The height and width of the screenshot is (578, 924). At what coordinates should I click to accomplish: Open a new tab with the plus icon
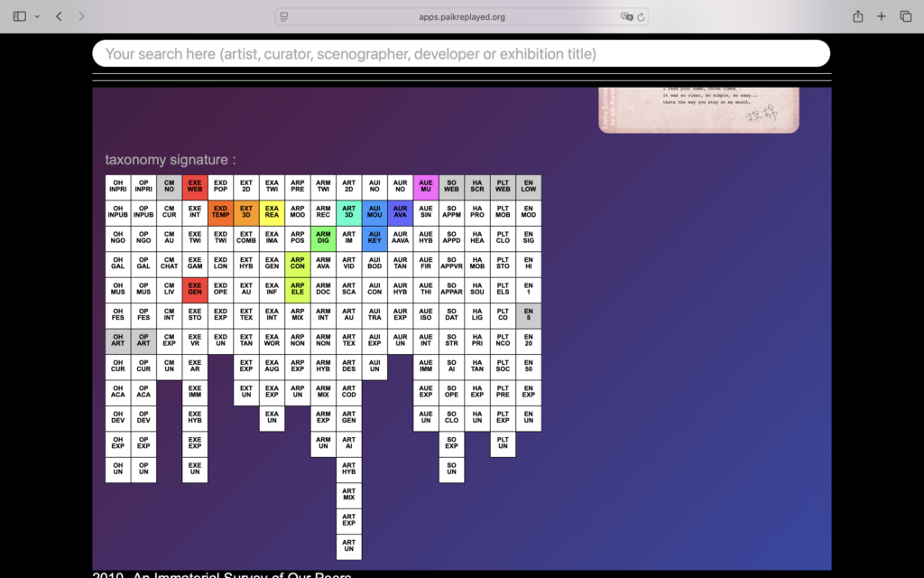point(882,16)
